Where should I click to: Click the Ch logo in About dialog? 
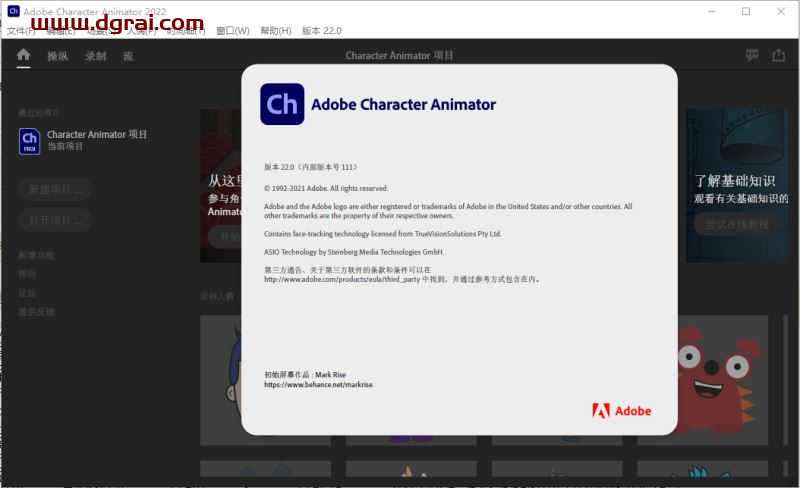[x=282, y=104]
